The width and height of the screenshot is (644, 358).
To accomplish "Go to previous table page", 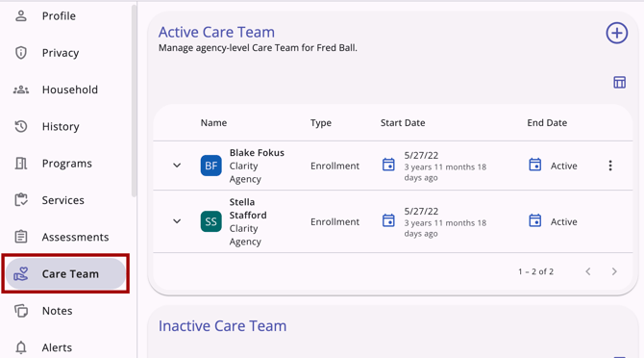I will 588,271.
